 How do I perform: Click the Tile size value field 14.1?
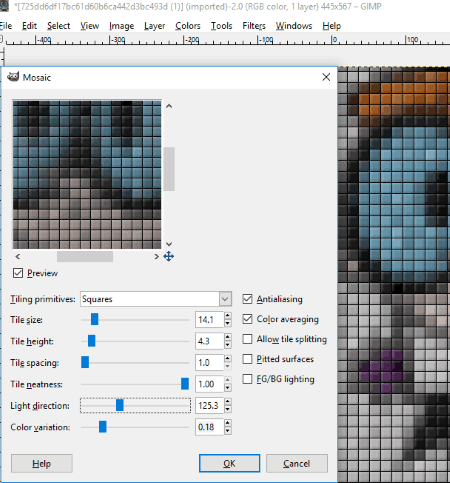click(x=209, y=320)
